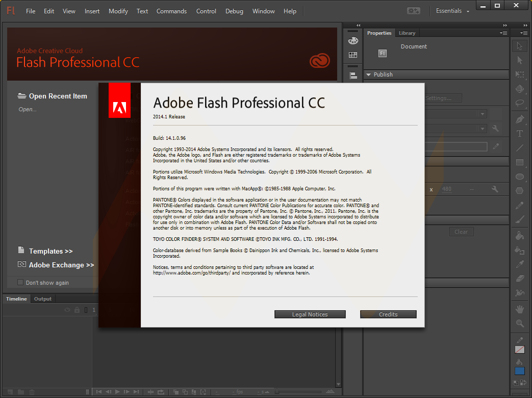Toggle Onion Skin Outlines in timeline
This screenshot has width=532, height=398.
(185, 392)
